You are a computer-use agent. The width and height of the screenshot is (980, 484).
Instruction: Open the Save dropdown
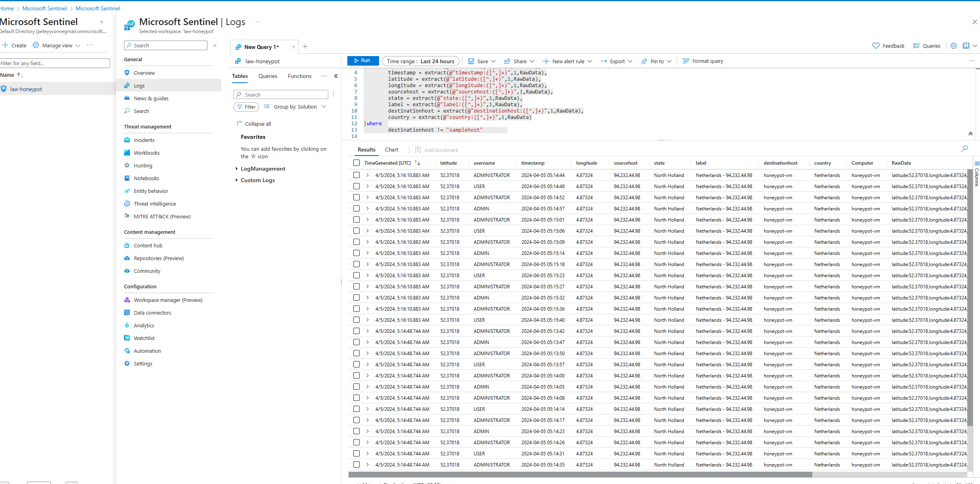[x=482, y=61]
